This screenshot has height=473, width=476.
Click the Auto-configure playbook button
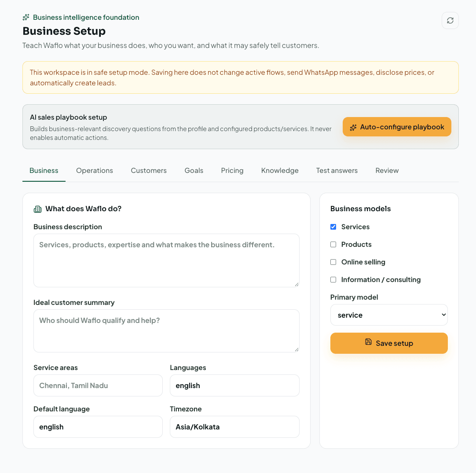[397, 127]
